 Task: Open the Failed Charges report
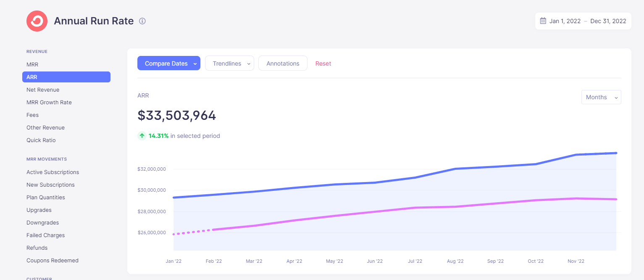pyautogui.click(x=45, y=235)
